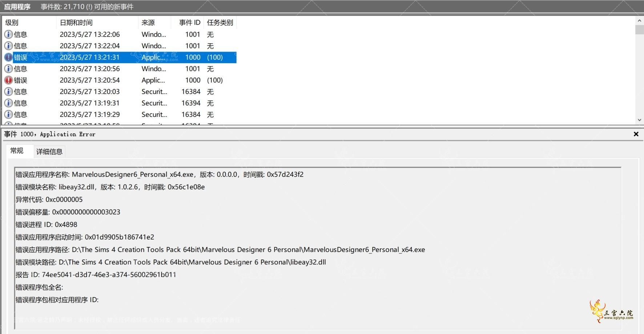This screenshot has height=334, width=644.
Task: Click the libeay32.dll module name line
Action: tap(110, 187)
